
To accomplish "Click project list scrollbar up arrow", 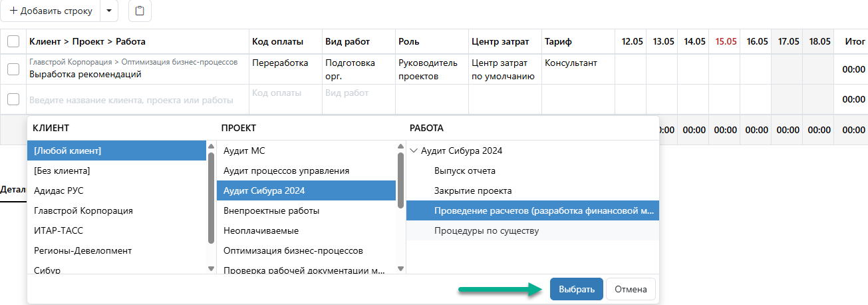I will [400, 147].
